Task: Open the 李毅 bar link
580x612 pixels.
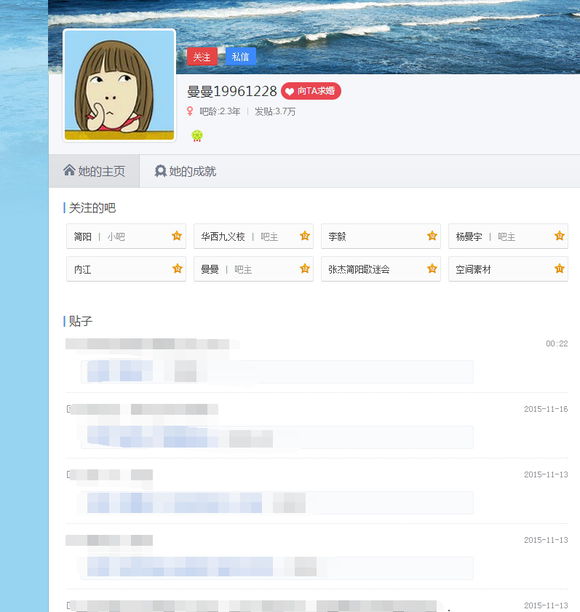Action: [337, 237]
